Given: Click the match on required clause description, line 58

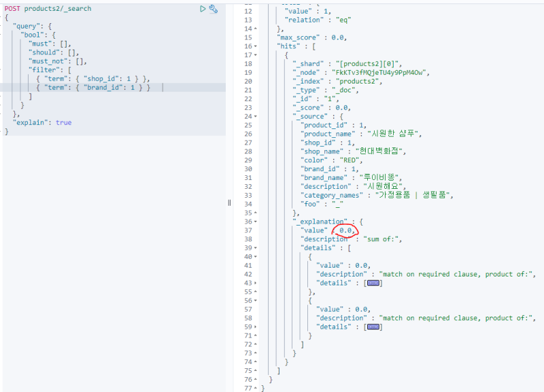Looking at the screenshot, I should pyautogui.click(x=426, y=318).
